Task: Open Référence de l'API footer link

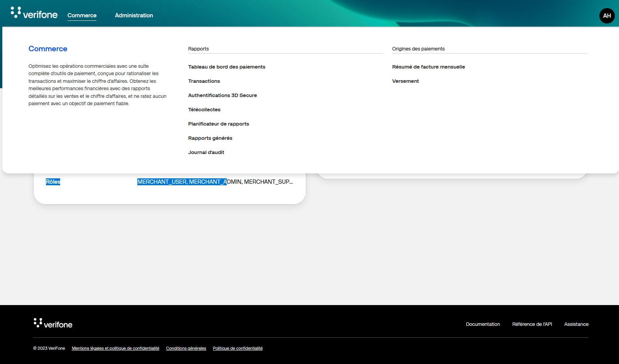Action: [532, 324]
